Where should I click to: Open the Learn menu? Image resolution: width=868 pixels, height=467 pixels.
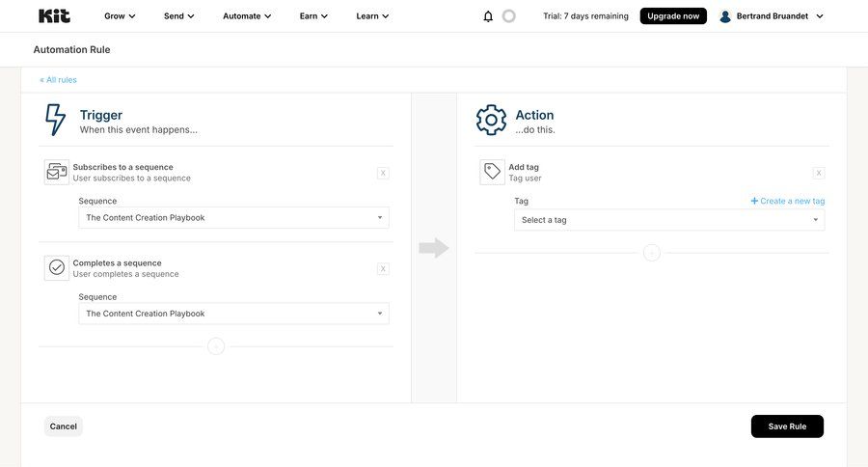pos(372,16)
